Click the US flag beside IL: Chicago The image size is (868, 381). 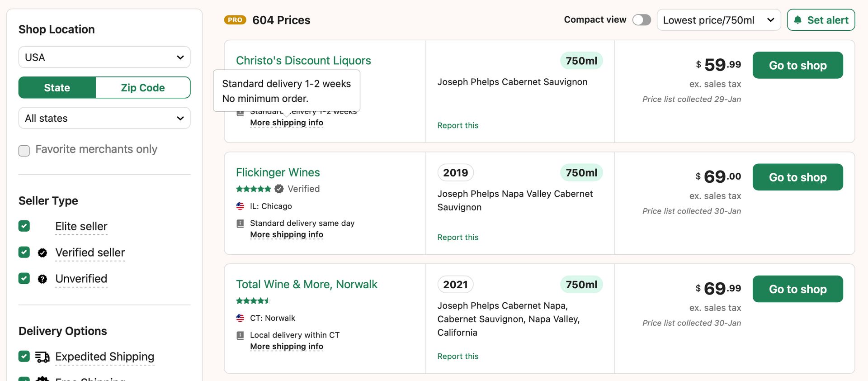[x=240, y=206]
